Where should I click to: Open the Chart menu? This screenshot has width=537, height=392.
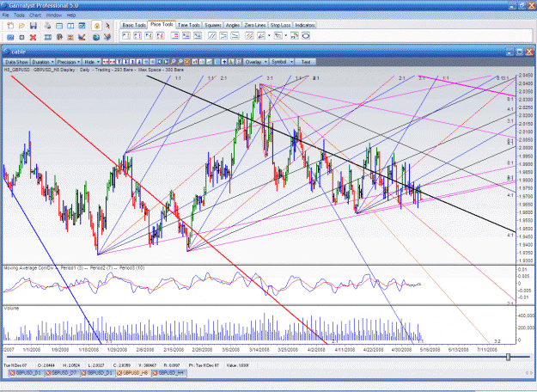(35, 15)
